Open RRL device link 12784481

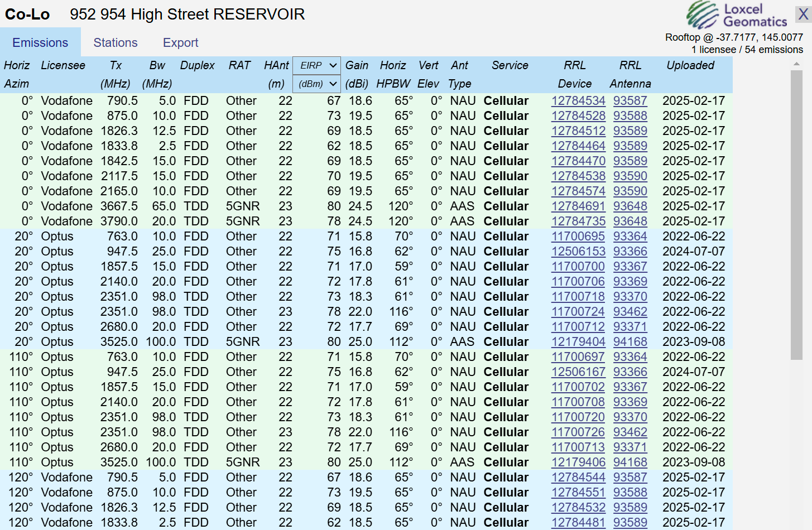pyautogui.click(x=578, y=522)
